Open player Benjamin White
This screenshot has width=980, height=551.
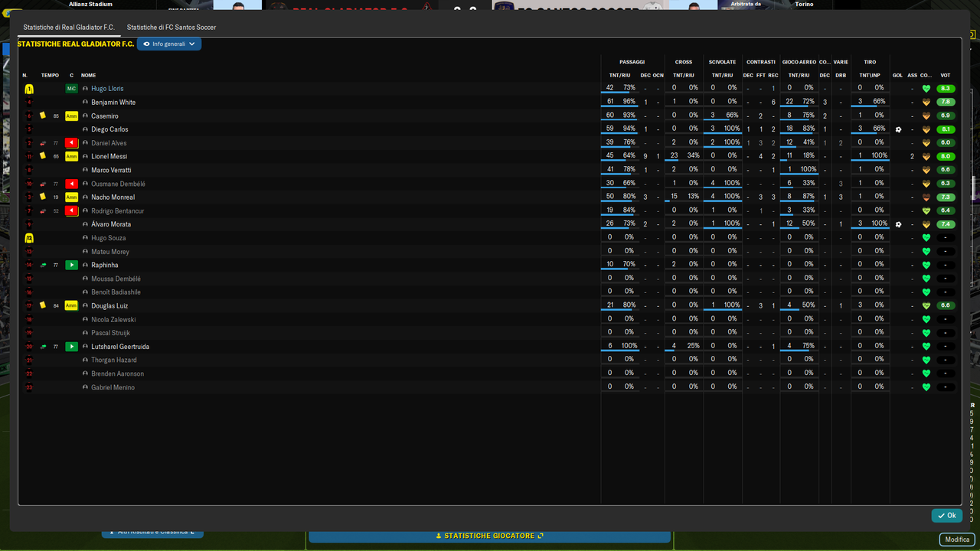pos(113,103)
